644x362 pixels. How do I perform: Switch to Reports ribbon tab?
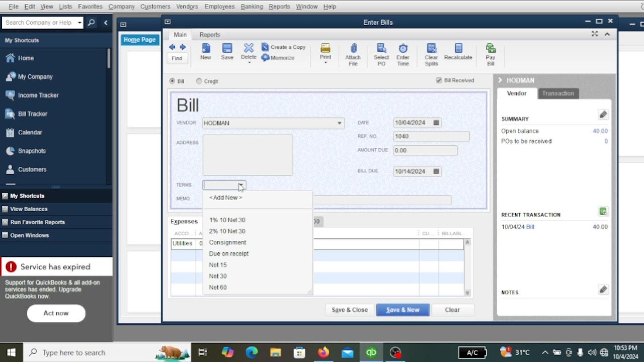point(210,35)
